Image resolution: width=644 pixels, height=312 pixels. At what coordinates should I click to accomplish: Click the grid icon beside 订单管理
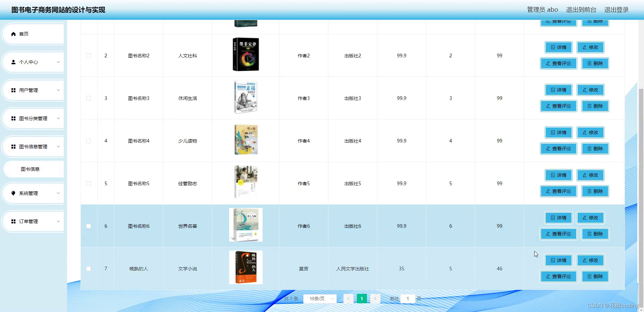(x=13, y=221)
